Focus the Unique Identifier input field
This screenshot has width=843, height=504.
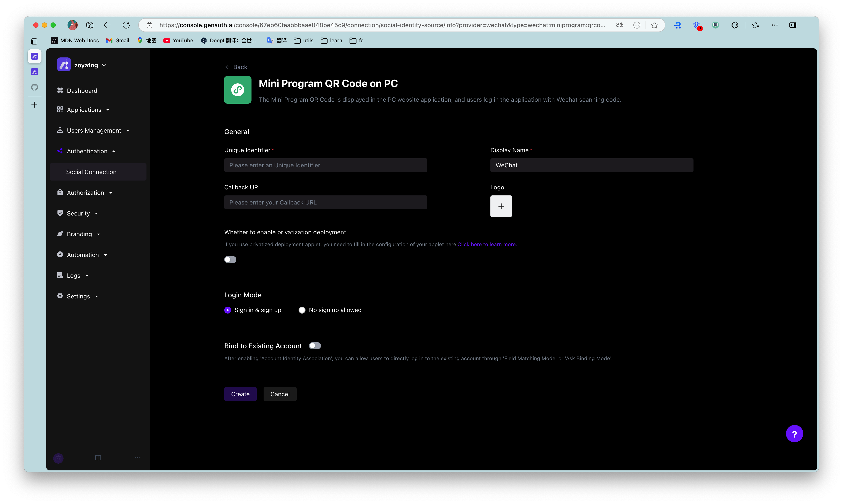click(326, 165)
